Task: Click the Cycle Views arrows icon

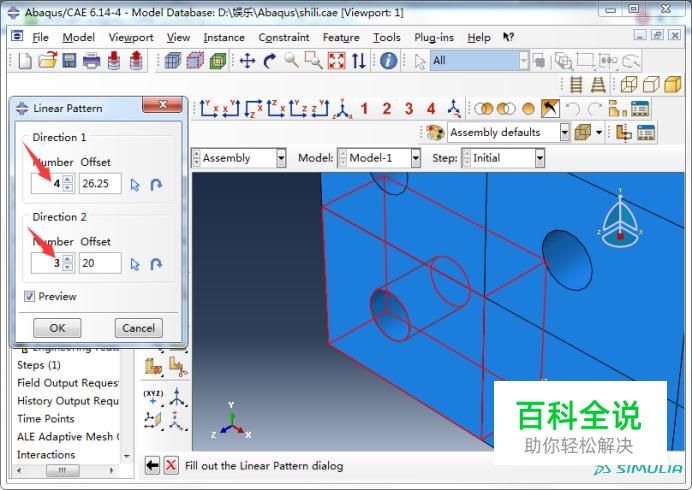Action: point(359,60)
